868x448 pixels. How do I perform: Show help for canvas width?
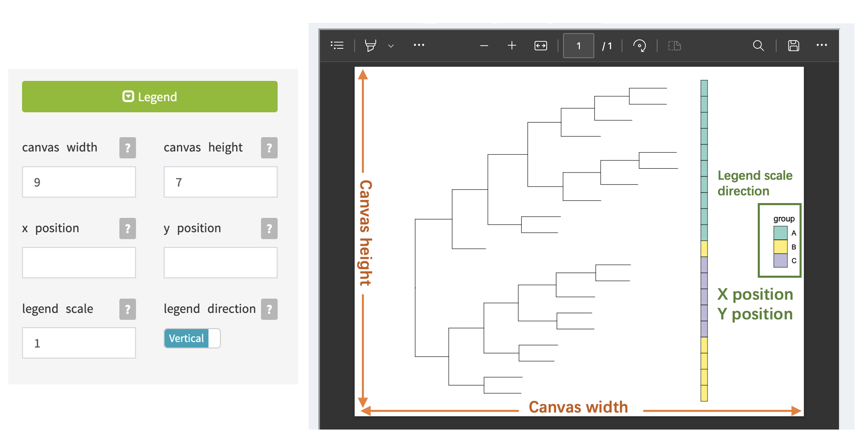point(127,148)
